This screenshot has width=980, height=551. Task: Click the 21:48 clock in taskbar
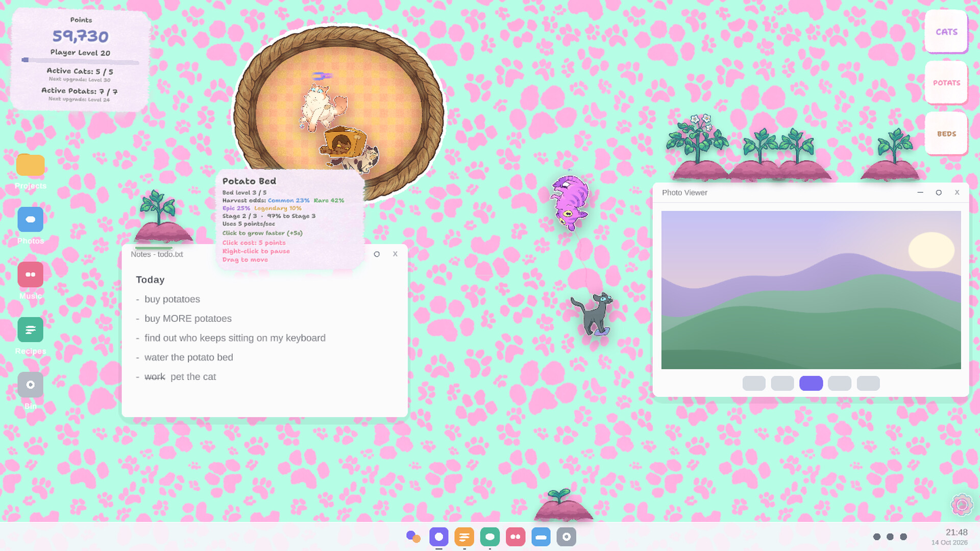[x=957, y=532]
